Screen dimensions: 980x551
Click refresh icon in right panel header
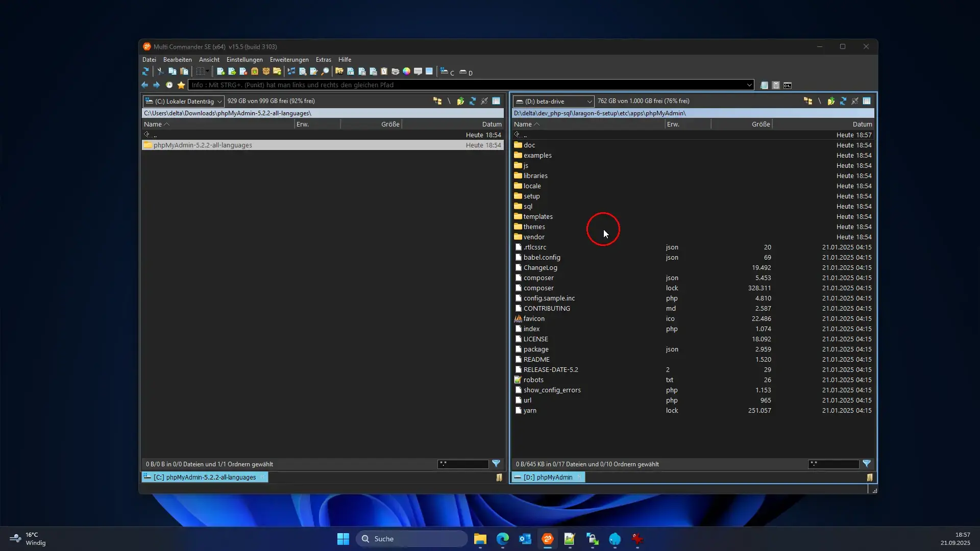coord(843,101)
